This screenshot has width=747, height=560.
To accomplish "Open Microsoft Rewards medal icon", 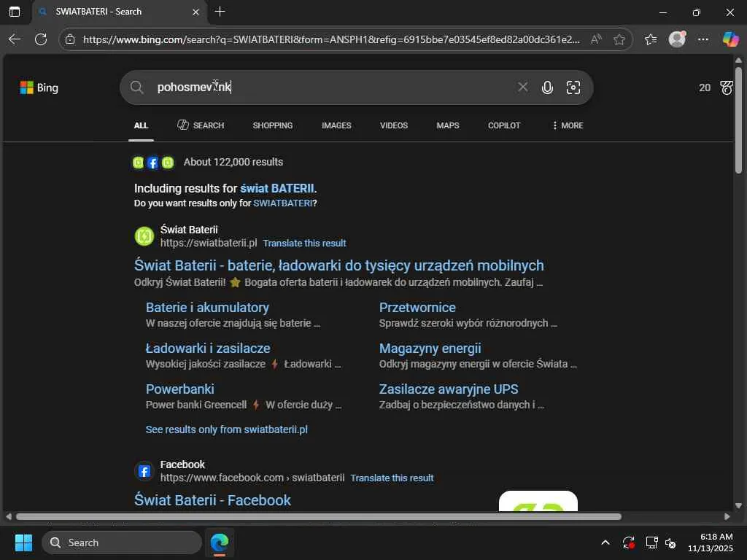I will (727, 87).
